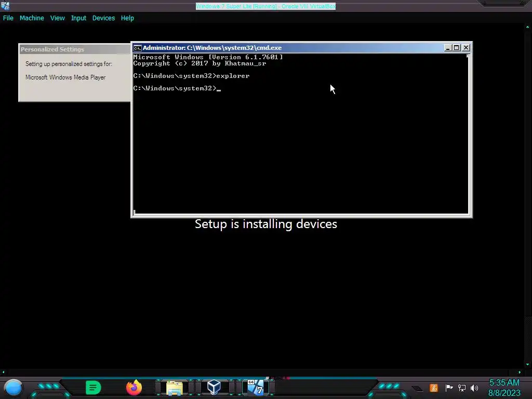Open the Start orb button

click(14, 388)
